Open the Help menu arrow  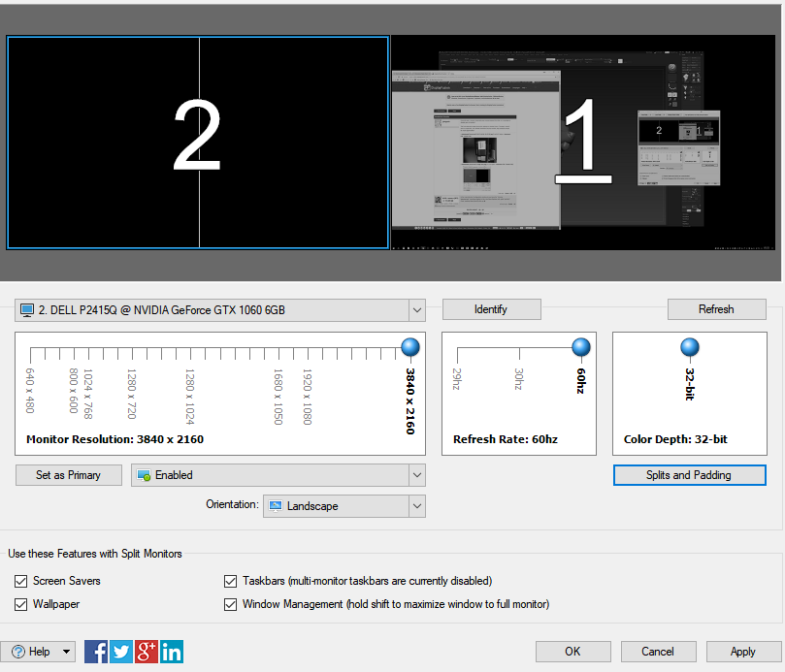[66, 652]
